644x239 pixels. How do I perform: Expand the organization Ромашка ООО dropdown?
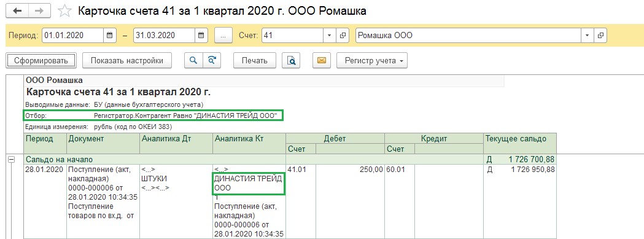pos(588,36)
